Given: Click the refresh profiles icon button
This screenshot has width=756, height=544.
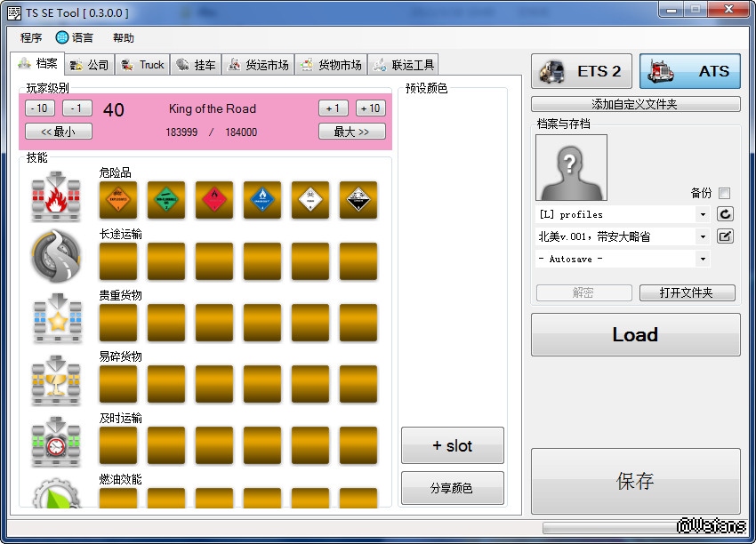Looking at the screenshot, I should tap(725, 214).
